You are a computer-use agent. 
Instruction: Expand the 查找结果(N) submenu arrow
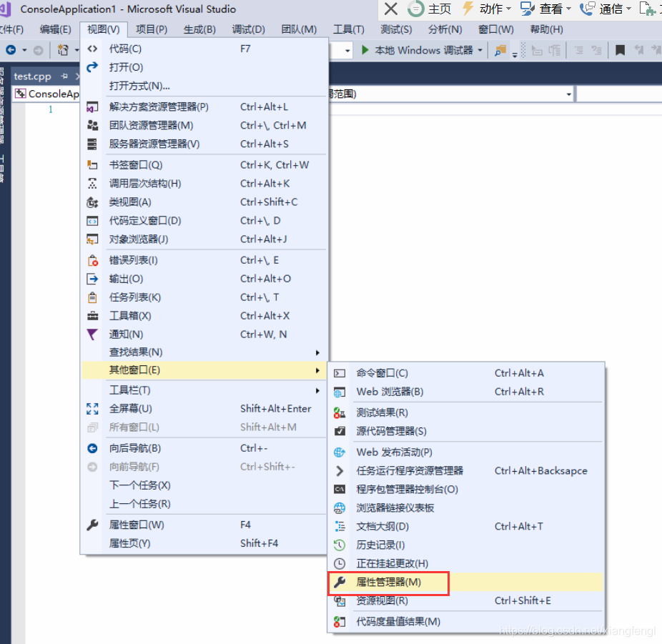click(x=317, y=352)
